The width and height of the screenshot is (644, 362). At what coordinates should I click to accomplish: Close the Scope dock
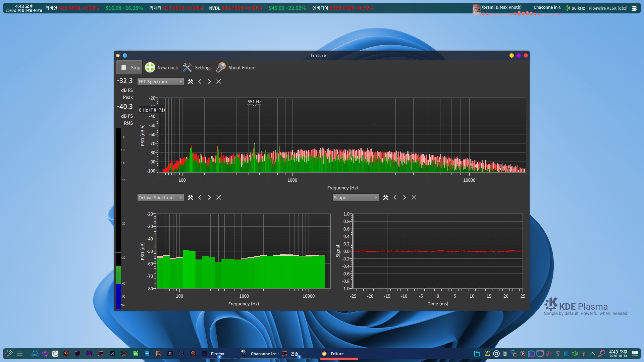414,197
